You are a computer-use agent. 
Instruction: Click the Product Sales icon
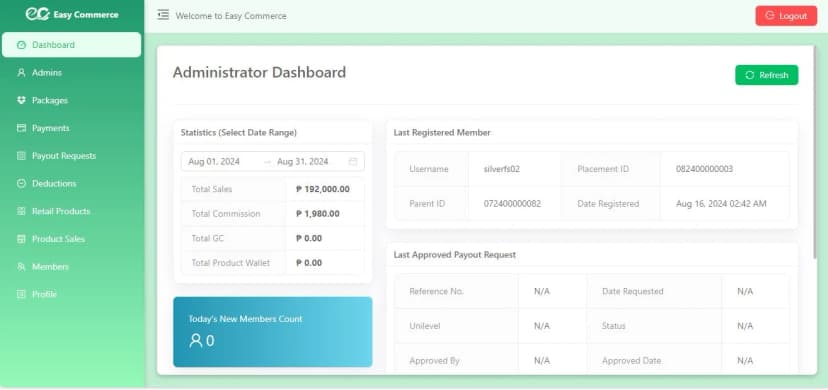(x=21, y=239)
